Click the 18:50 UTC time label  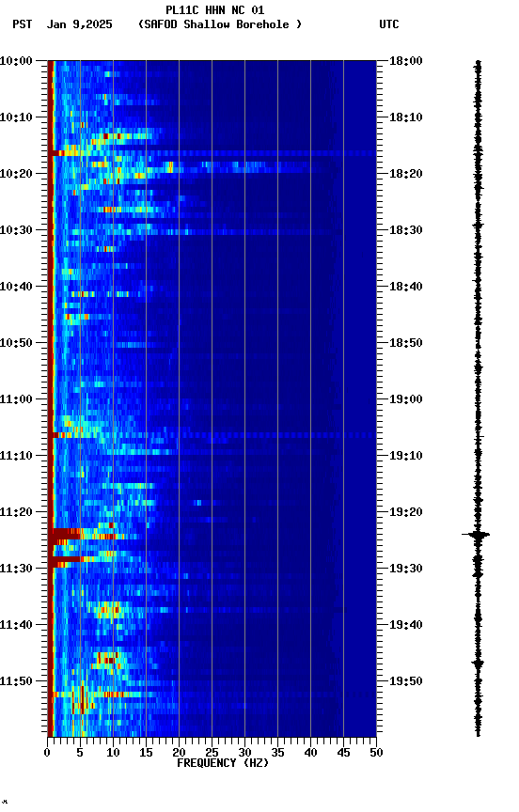coord(406,343)
